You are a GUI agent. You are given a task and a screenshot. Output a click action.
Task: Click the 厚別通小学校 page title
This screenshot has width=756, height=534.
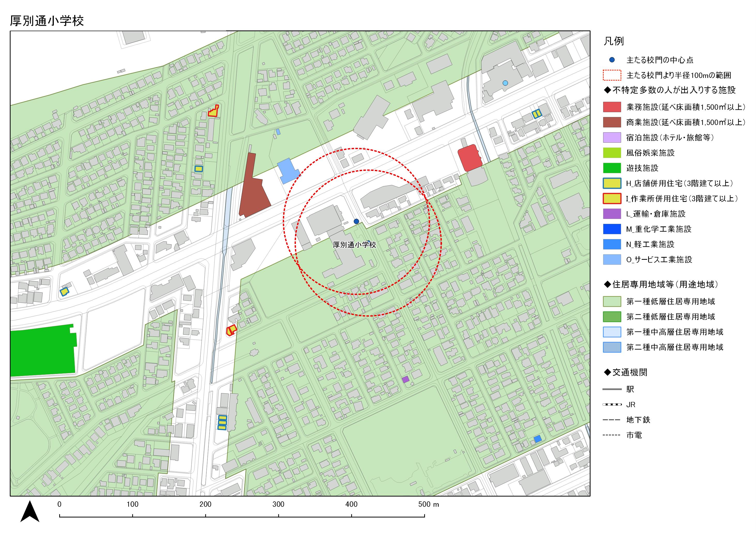(47, 21)
